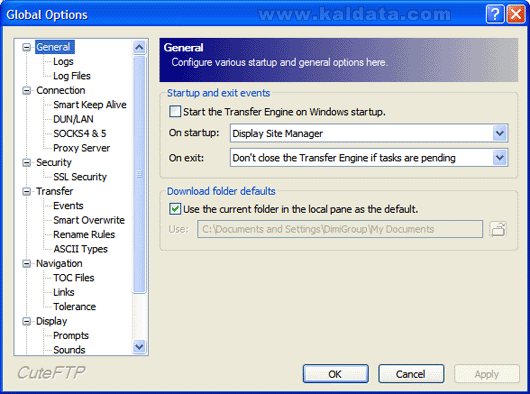Open ASCII Types settings
The width and height of the screenshot is (530, 394).
[80, 249]
